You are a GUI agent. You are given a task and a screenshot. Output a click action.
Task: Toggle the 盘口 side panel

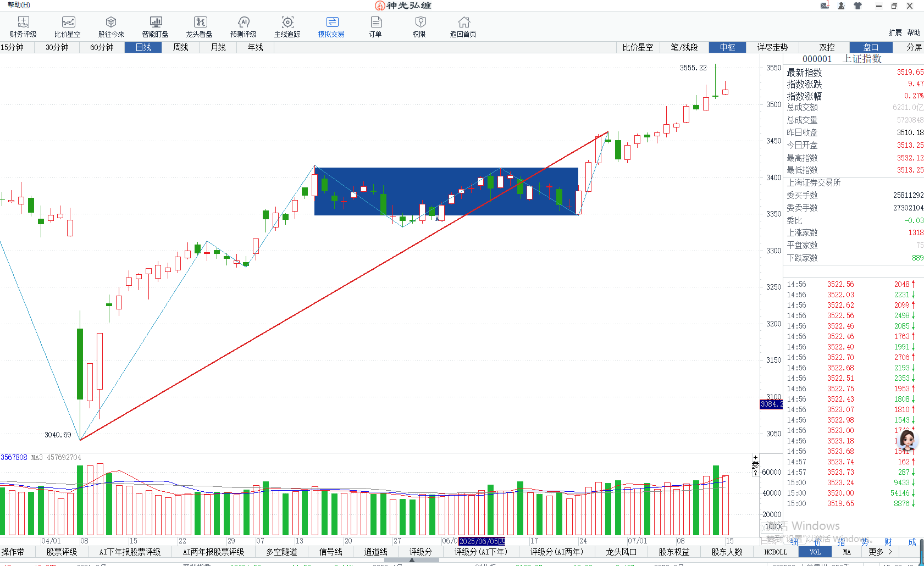(871, 47)
